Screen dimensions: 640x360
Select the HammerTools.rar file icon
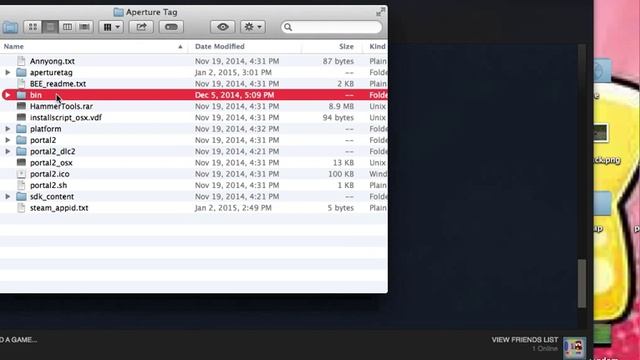21,106
